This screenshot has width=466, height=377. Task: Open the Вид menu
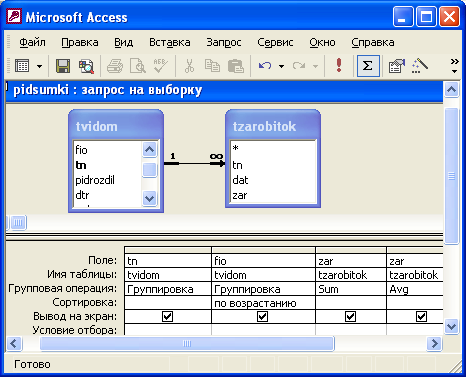123,42
